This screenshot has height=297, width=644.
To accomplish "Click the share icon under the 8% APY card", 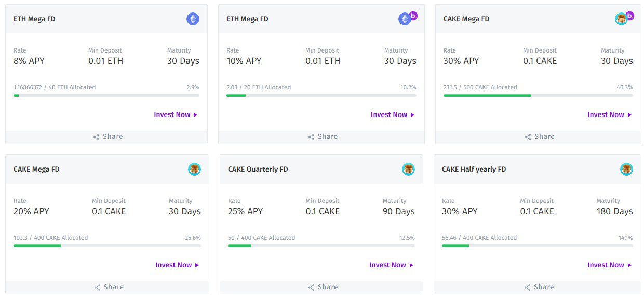I will point(97,137).
